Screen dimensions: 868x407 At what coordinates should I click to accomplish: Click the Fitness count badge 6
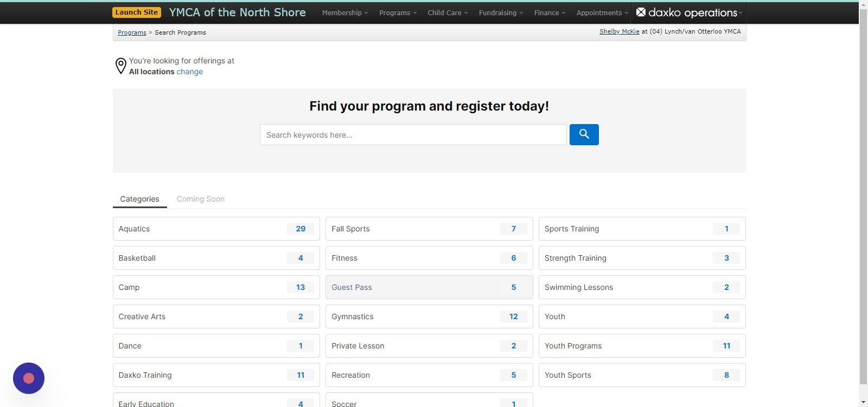tap(514, 258)
